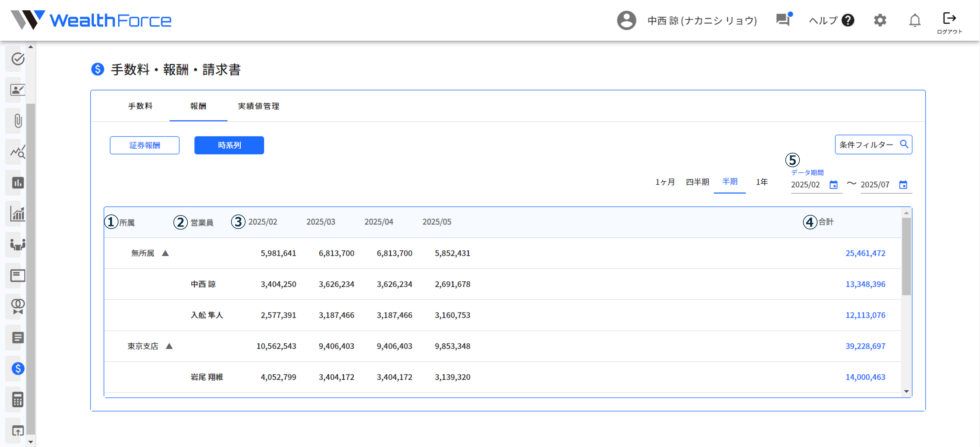Click the WealthForce logo
This screenshot has width=980, height=447.
(91, 20)
